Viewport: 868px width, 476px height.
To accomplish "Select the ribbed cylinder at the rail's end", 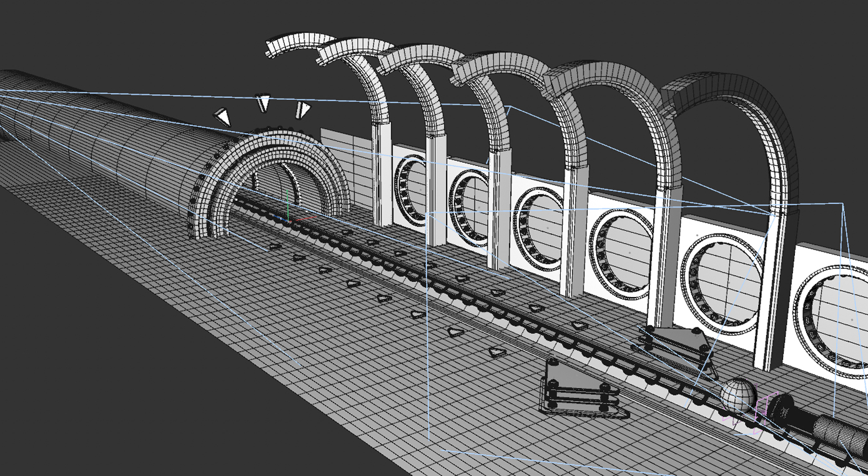I will [x=840, y=434].
